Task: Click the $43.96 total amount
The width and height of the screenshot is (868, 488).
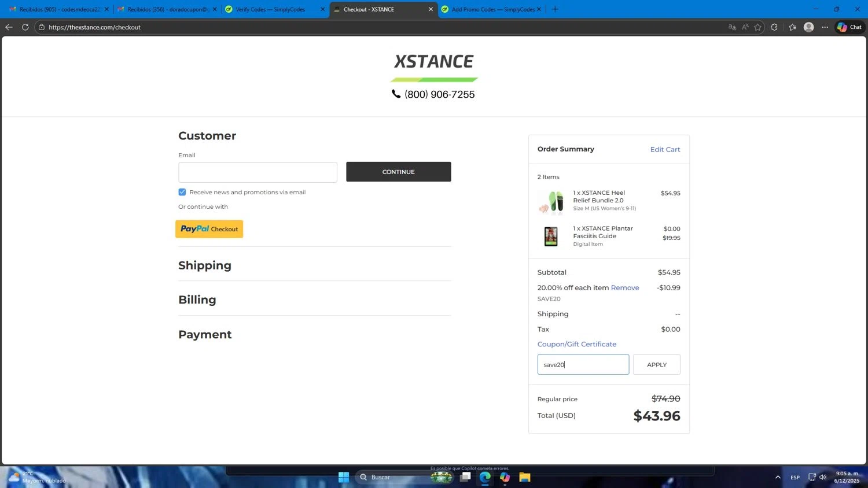Action: tap(657, 416)
